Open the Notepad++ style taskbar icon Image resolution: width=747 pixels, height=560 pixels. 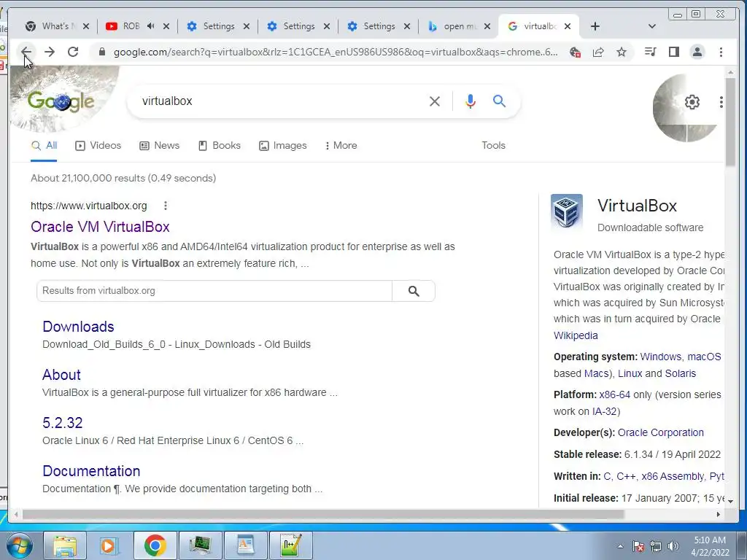pyautogui.click(x=290, y=545)
